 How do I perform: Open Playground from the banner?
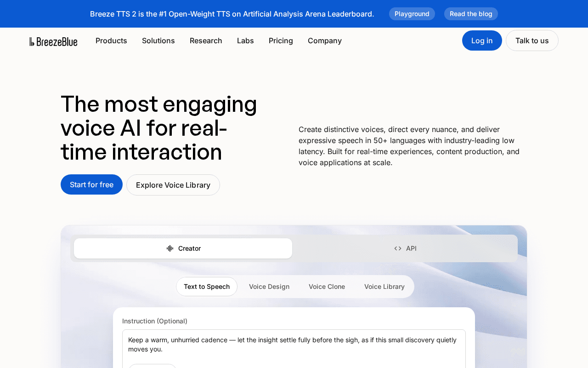pyautogui.click(x=412, y=14)
